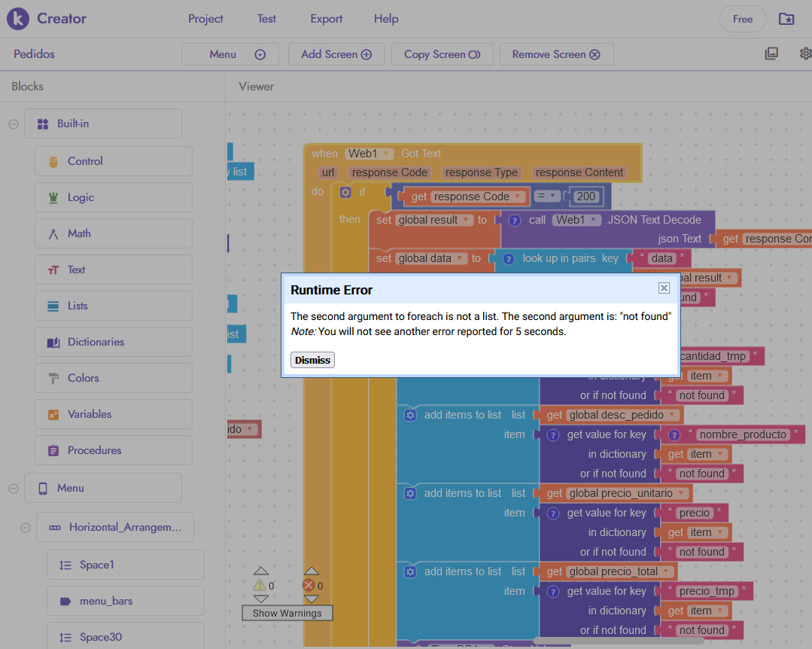Click the download blocks screenshot icon
812x649 pixels.
(x=771, y=54)
